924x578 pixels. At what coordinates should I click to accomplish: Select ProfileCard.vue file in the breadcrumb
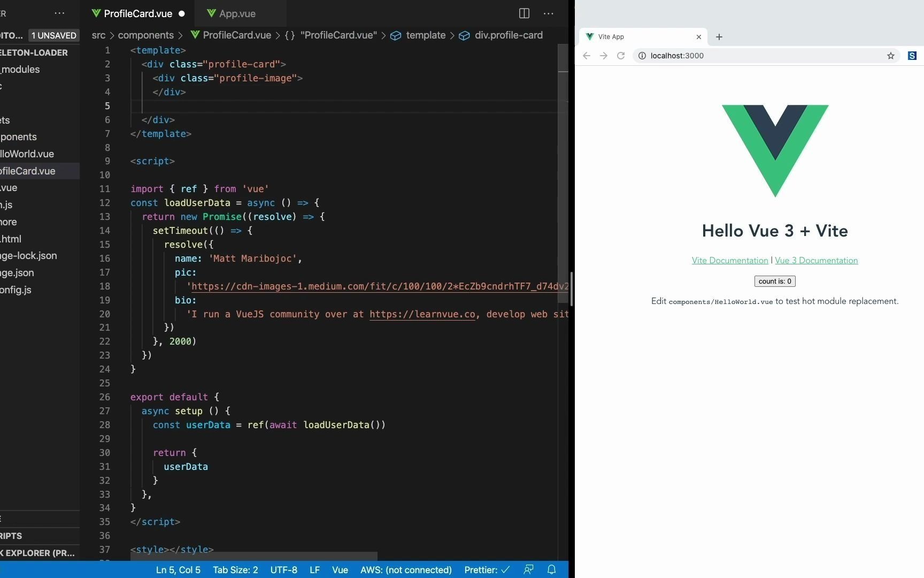pos(237,35)
